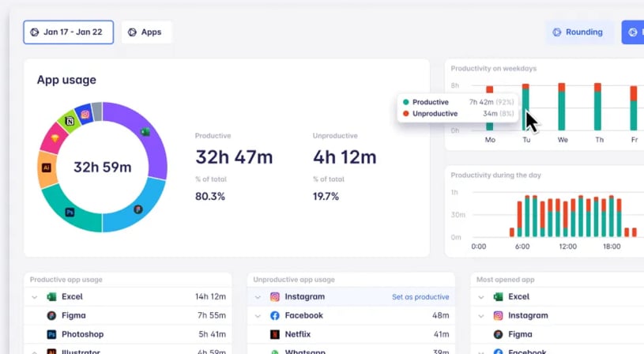Screen dimensions: 644x354
Task: Click the Wednesday bar in weekday productivity chart
Action: (x=562, y=107)
